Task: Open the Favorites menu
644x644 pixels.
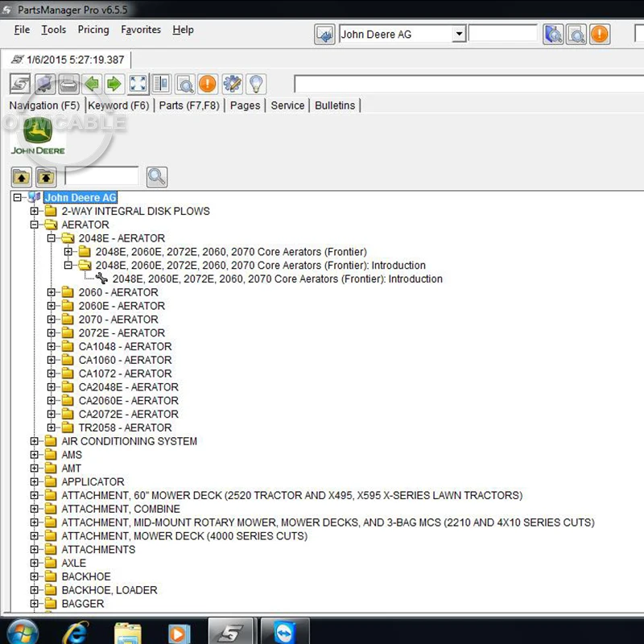Action: click(140, 30)
